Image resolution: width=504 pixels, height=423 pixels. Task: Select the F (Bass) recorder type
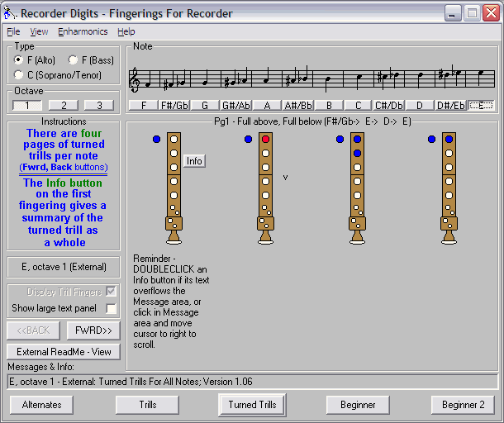point(74,59)
